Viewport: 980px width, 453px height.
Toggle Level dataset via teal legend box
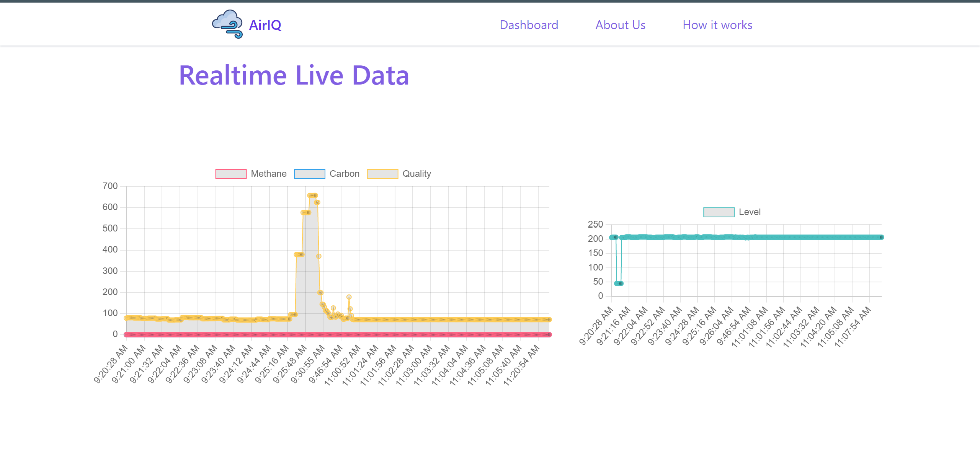[719, 212]
